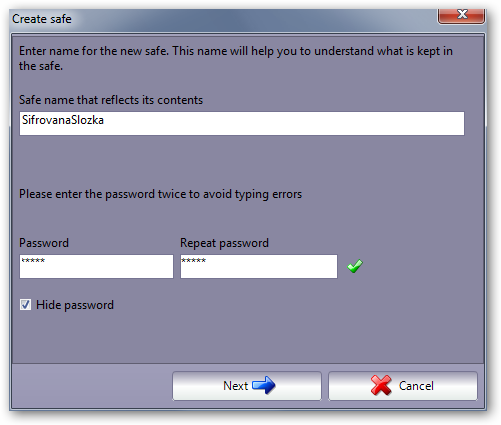The height and width of the screenshot is (425, 501).
Task: Click inside the Password field
Action: (x=96, y=266)
